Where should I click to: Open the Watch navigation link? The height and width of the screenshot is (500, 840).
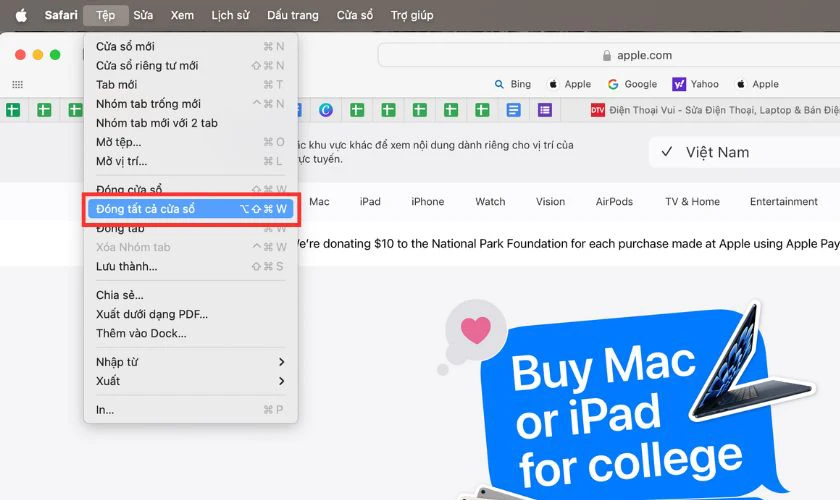tap(490, 202)
